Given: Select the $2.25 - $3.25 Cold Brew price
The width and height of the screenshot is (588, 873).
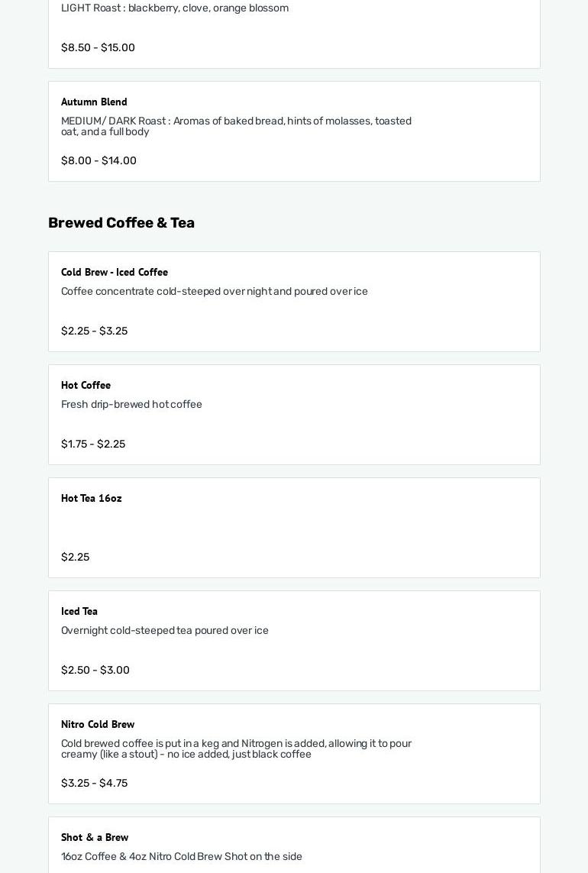Looking at the screenshot, I should [94, 331].
